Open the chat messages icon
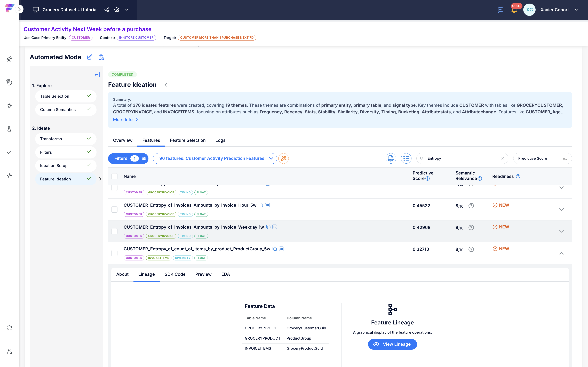588x367 pixels. pyautogui.click(x=500, y=10)
